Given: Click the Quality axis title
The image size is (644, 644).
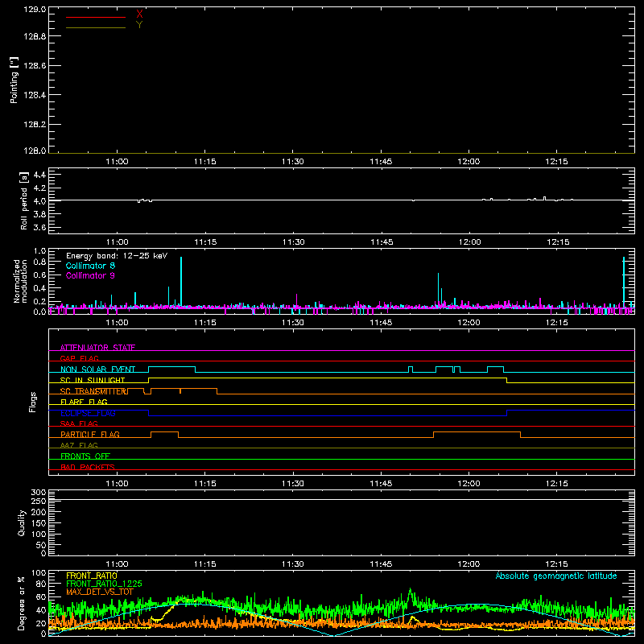Looking at the screenshot, I should click(x=22, y=522).
